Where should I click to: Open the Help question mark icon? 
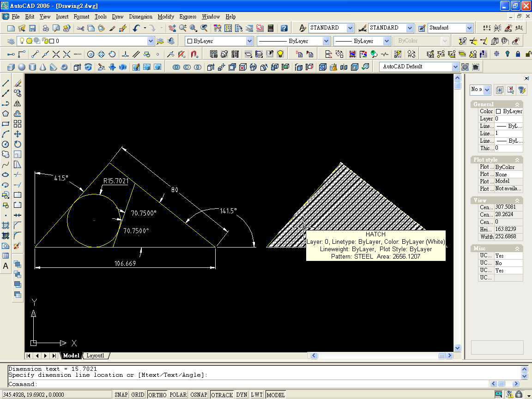click(x=284, y=28)
